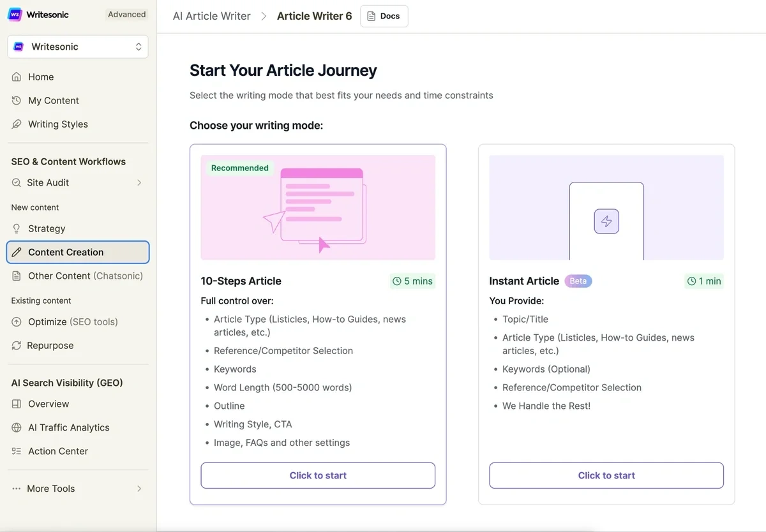Click the Site Audit magnifier icon
This screenshot has height=532, width=766.
pyautogui.click(x=17, y=182)
